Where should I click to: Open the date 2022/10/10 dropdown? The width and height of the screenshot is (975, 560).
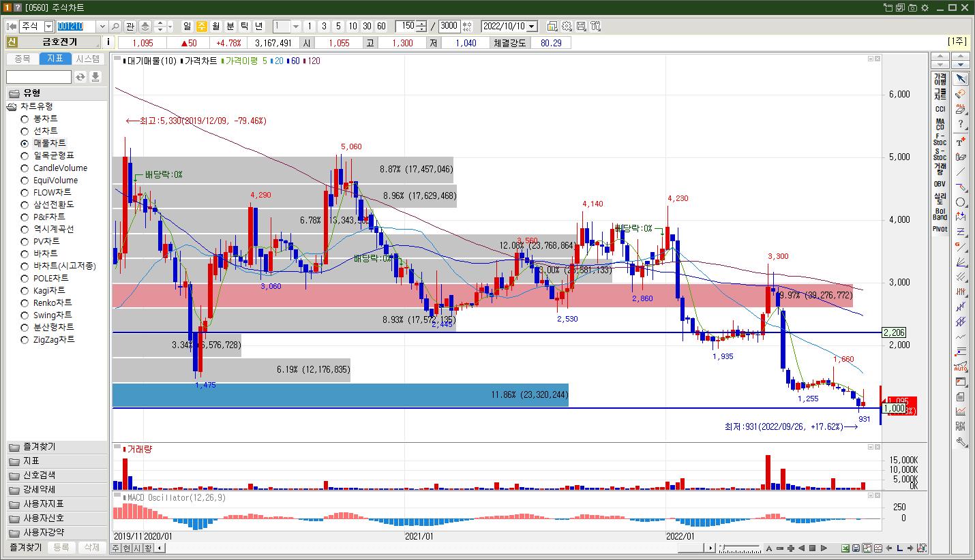(x=532, y=27)
